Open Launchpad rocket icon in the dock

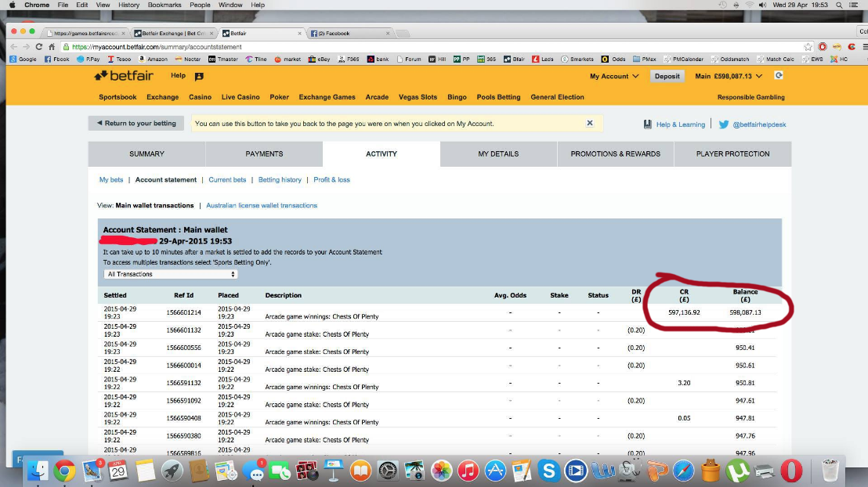(172, 471)
